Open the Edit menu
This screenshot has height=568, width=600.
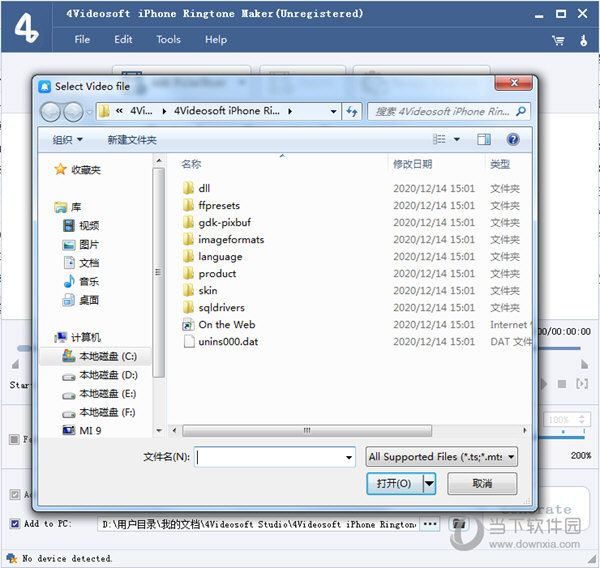[x=123, y=39]
